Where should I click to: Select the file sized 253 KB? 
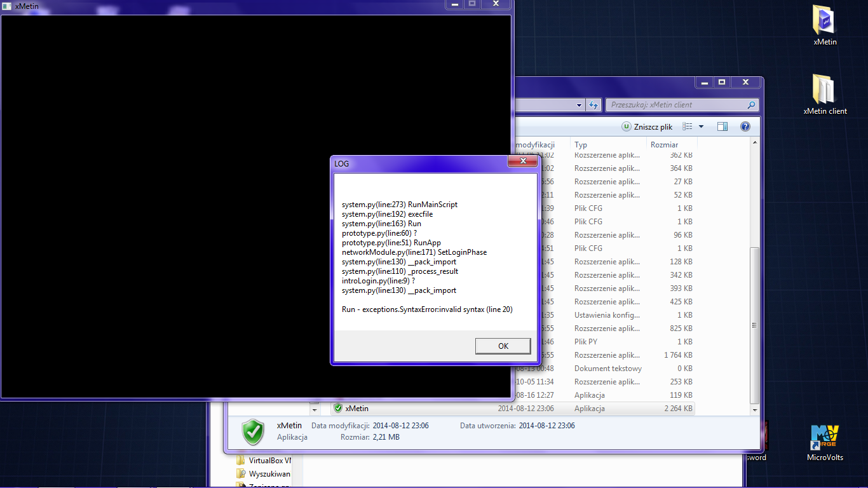click(x=604, y=382)
